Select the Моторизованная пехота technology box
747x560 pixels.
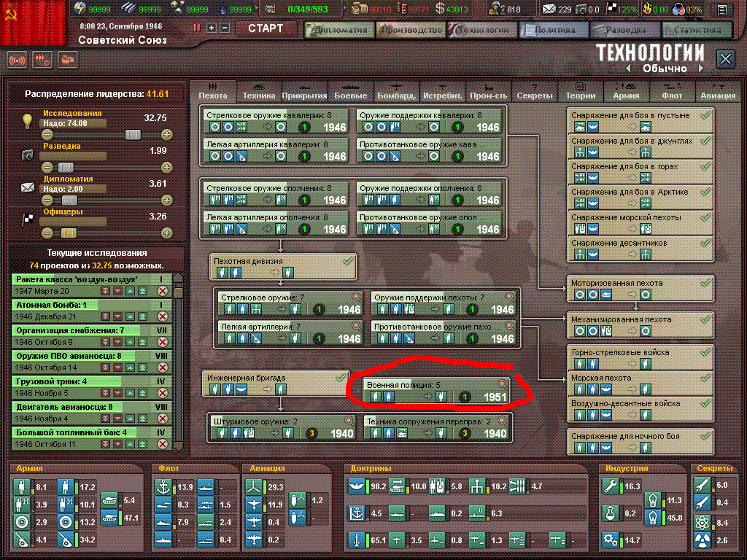638,287
